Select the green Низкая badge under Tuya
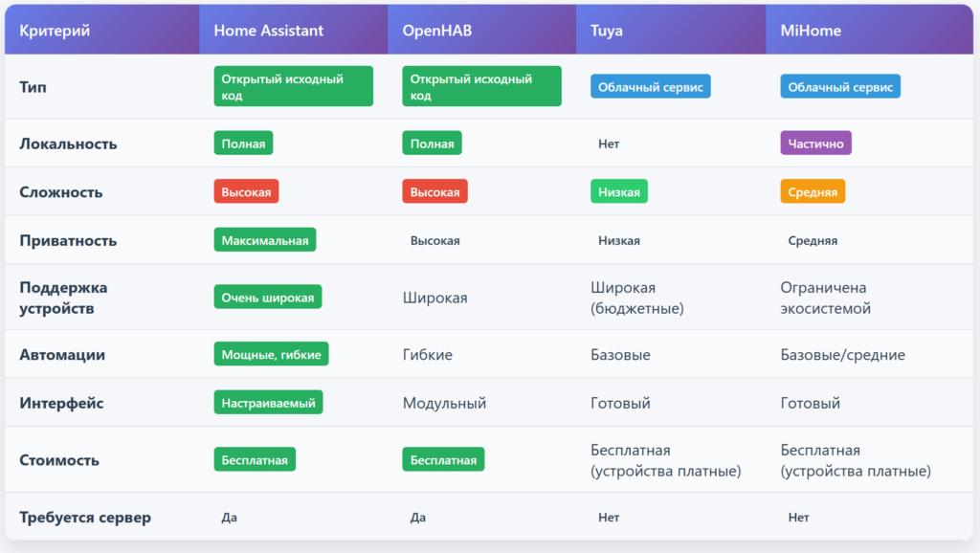Viewport: 980px width, 553px height. (619, 191)
